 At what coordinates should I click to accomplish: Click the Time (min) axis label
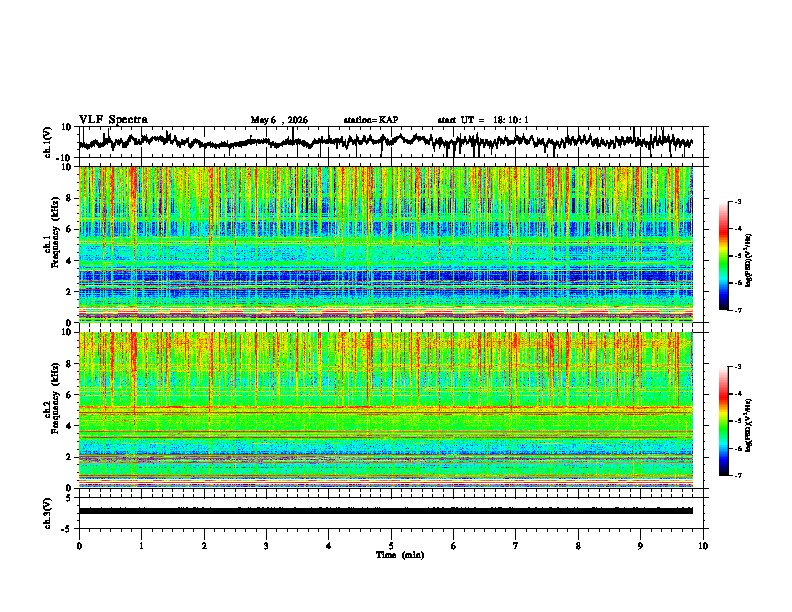tap(400, 555)
